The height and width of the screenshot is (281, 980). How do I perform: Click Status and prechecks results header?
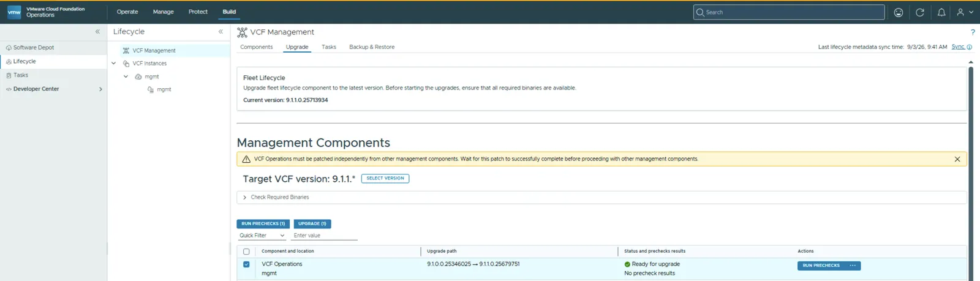[655, 252]
